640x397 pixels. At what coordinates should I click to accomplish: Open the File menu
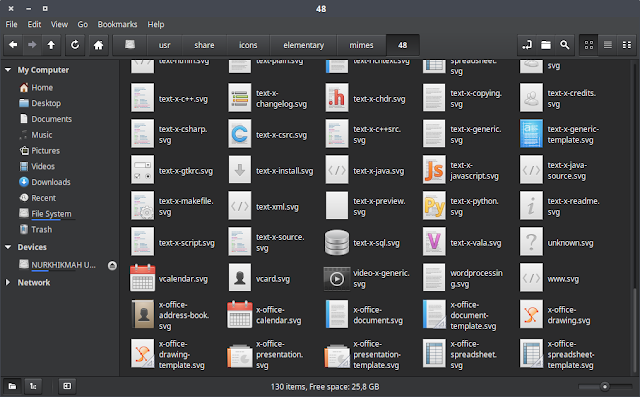pos(11,24)
